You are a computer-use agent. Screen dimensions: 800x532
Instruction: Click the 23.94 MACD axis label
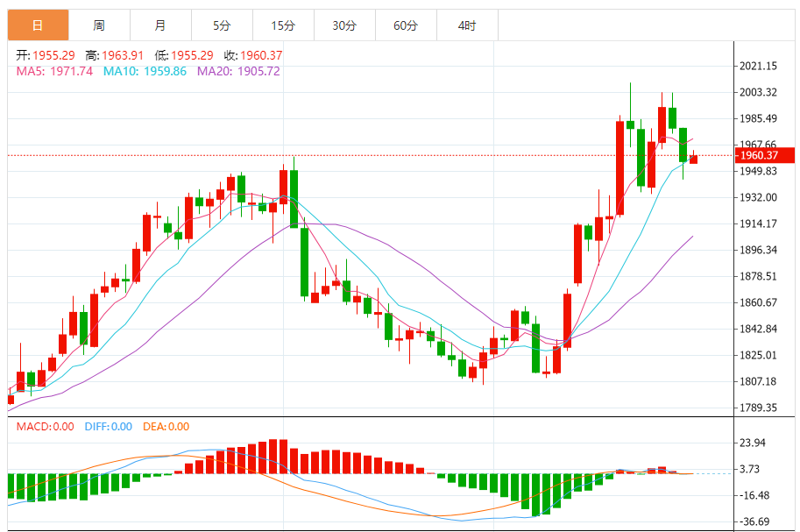point(753,443)
